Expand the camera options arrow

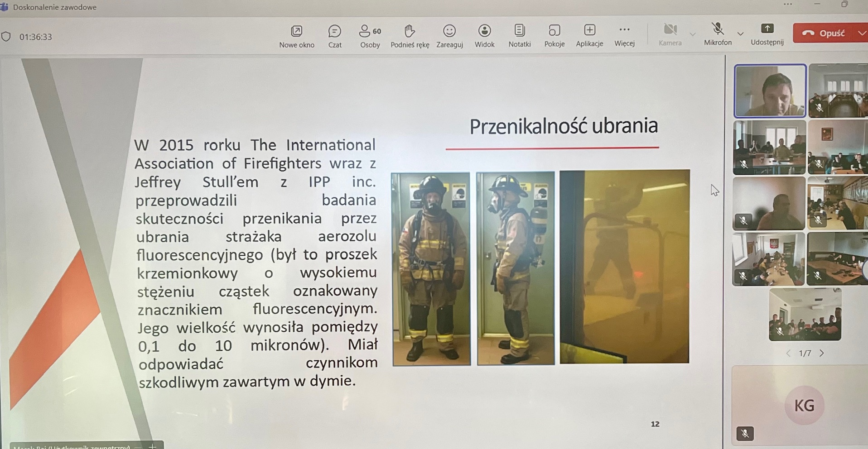pos(692,34)
